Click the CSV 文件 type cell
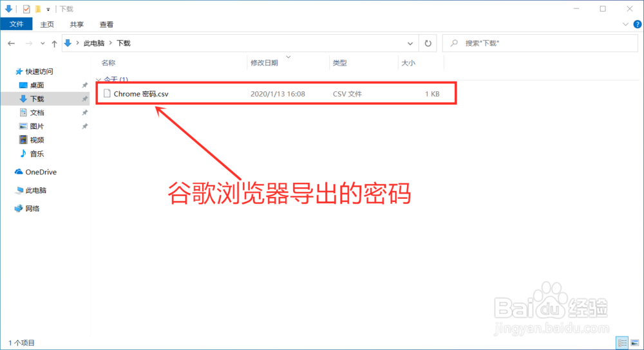644x350 pixels. click(347, 94)
